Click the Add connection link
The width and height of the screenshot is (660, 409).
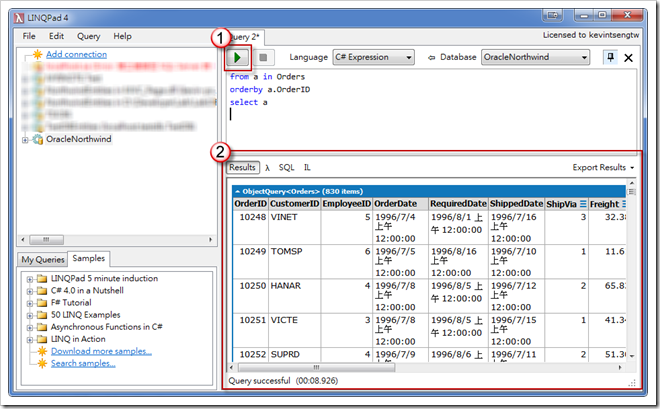(76, 54)
